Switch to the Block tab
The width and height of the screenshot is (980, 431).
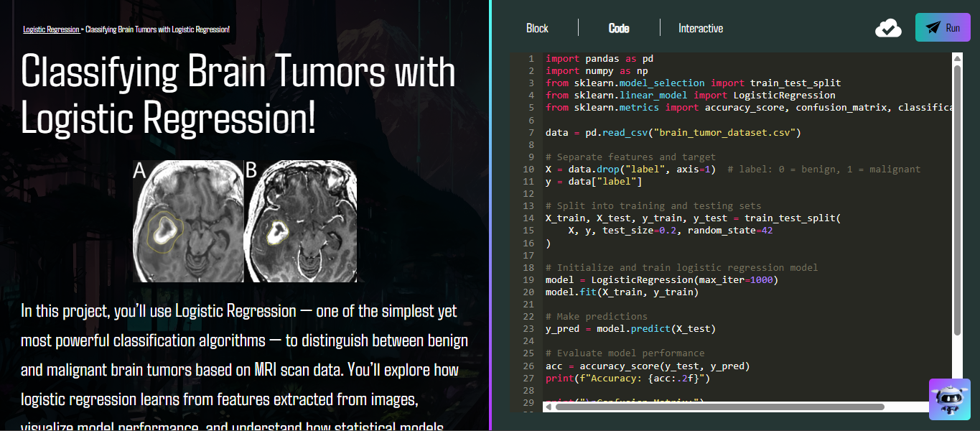tap(537, 28)
